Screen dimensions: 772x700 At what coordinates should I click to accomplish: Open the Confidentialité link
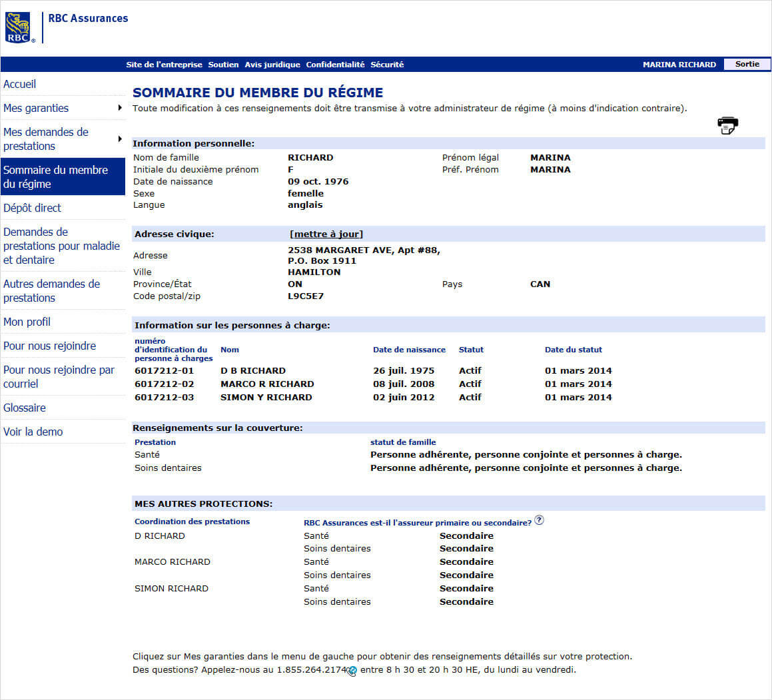click(335, 65)
